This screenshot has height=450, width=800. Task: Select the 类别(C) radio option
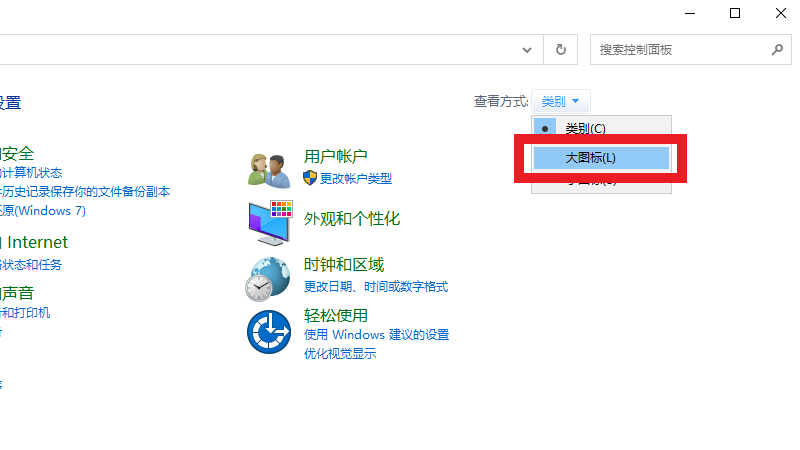click(585, 128)
